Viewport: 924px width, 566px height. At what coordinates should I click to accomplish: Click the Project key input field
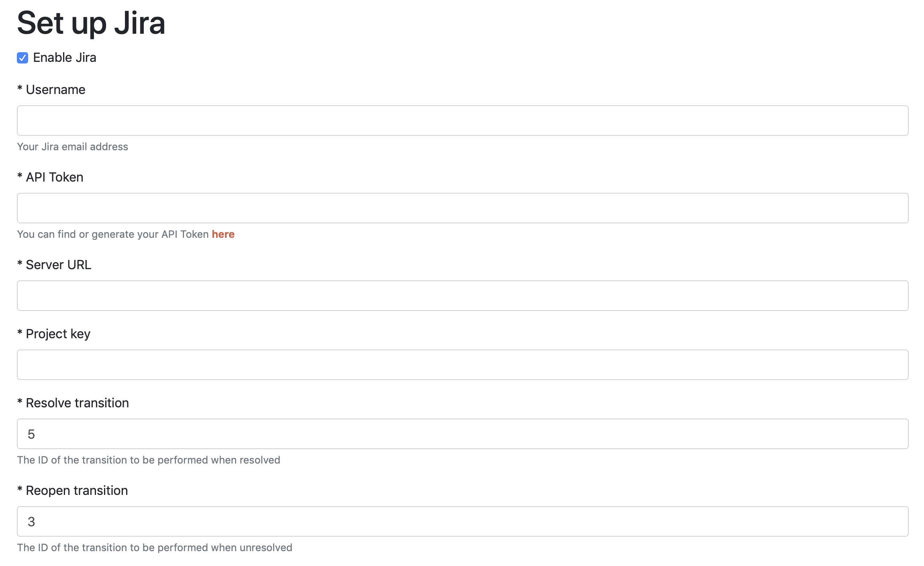462,364
